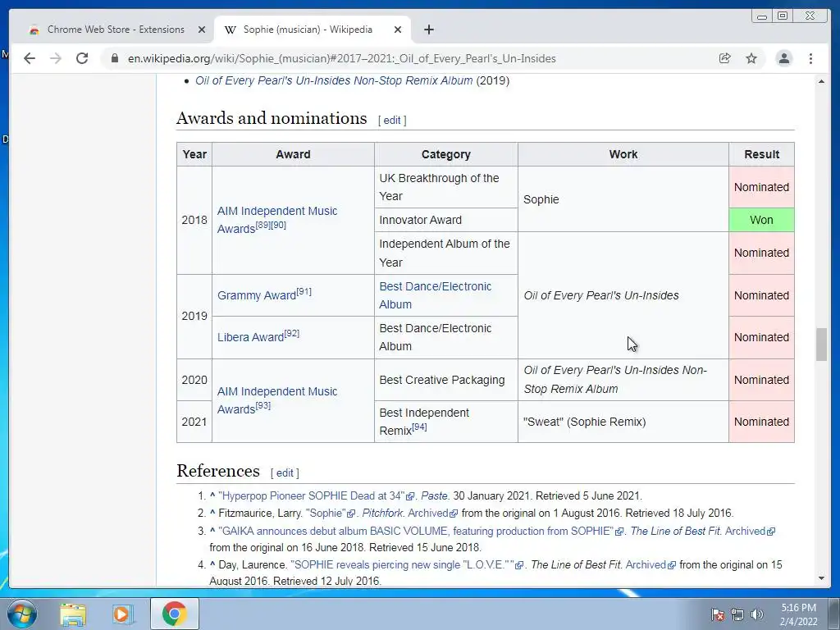Click the padlock site info icon

click(x=115, y=58)
